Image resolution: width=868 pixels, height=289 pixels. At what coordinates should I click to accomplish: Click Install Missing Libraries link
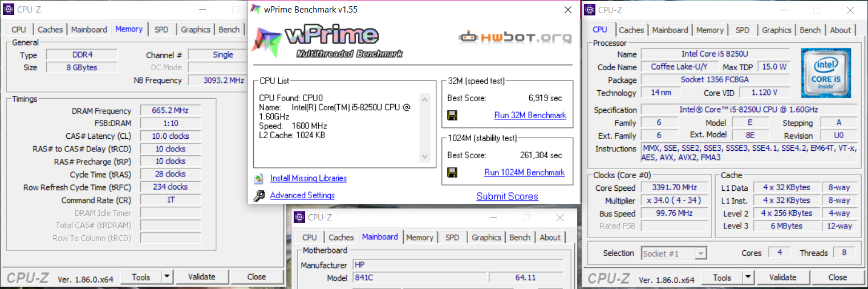[x=309, y=178]
